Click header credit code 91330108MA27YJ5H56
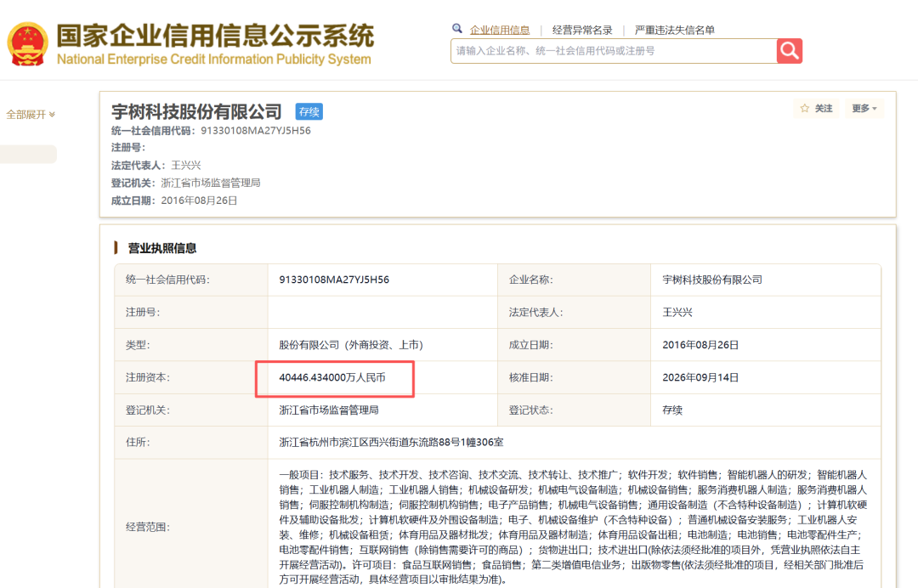This screenshot has width=918, height=588. (x=256, y=131)
